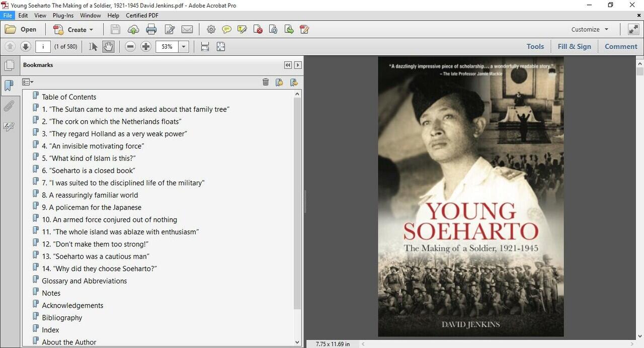Fit page to window width

tap(205, 47)
